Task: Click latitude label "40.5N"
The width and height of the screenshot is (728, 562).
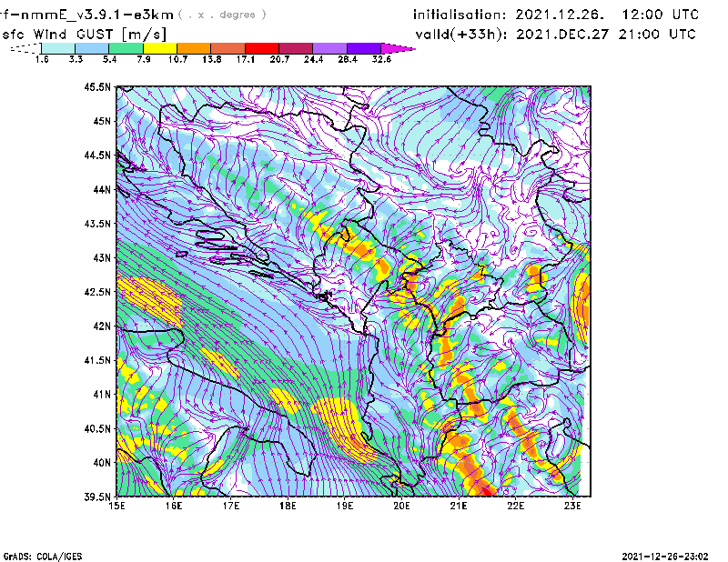Action: pyautogui.click(x=97, y=429)
